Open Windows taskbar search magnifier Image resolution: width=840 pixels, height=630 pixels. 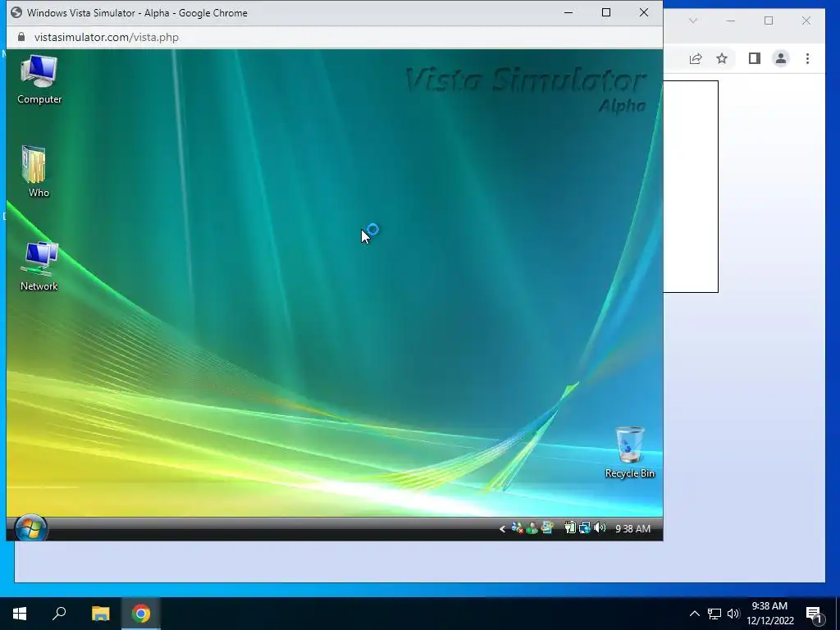pos(59,614)
